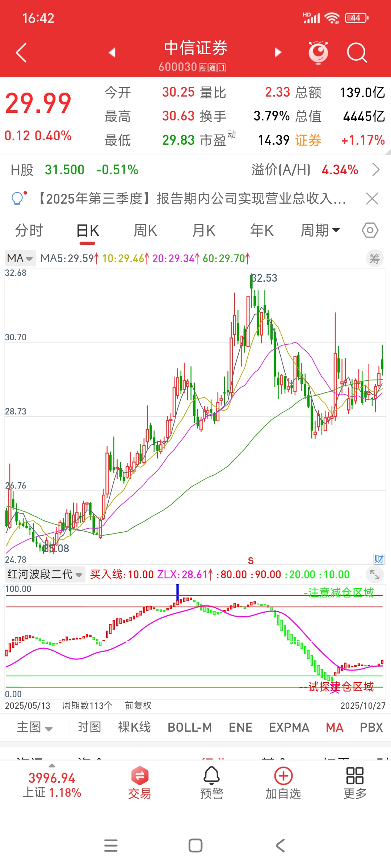Tap the 筹 chip distribution button
This screenshot has width=391, height=868.
[x=375, y=259]
